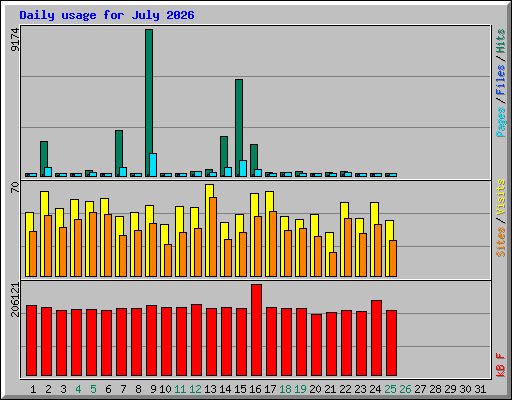This screenshot has width=512, height=400.
Task: Click the "Daily usage for July 2026" title
Action: pos(107,15)
